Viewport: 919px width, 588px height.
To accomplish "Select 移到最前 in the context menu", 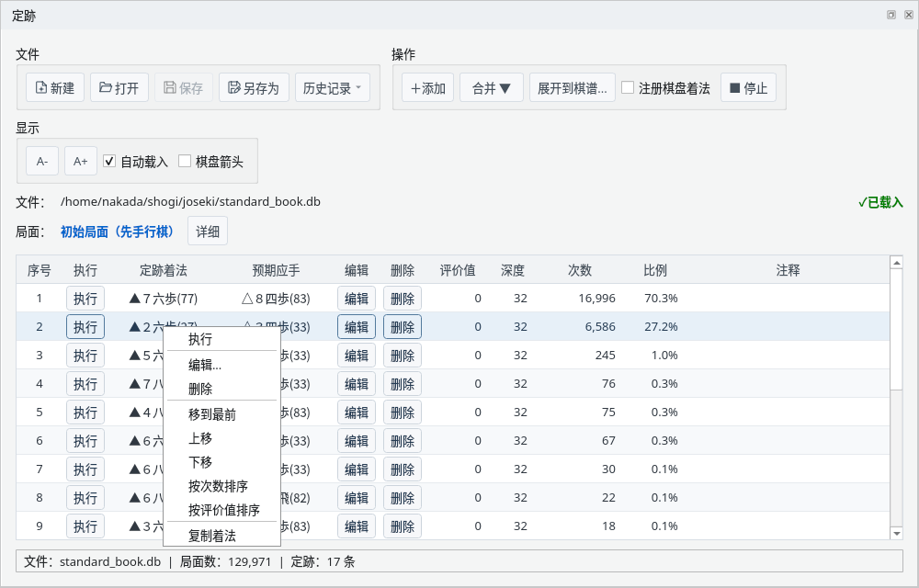I will [x=221, y=414].
